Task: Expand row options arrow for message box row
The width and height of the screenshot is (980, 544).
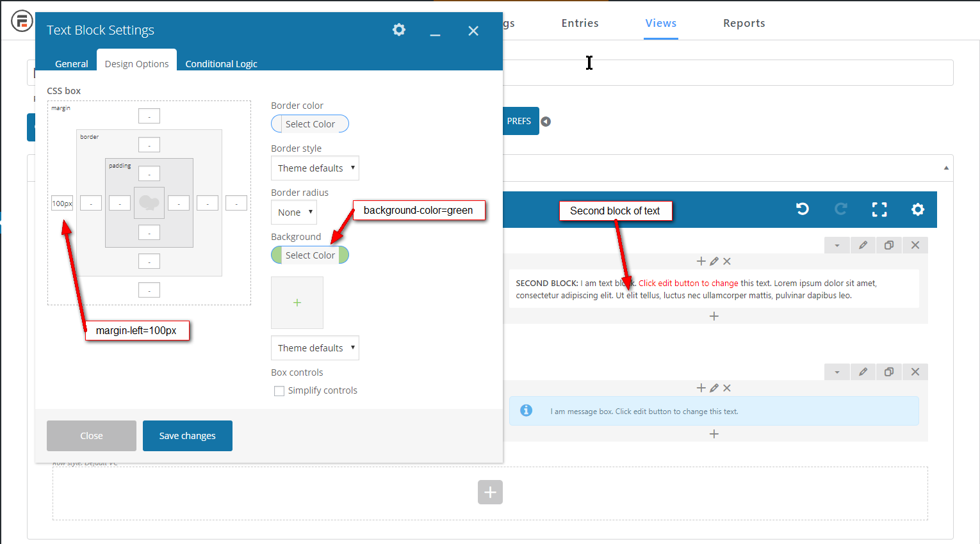Action: pos(837,372)
